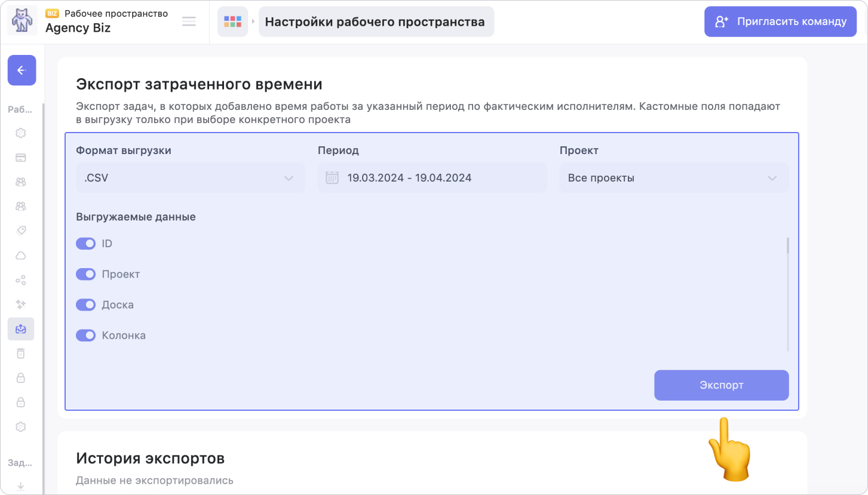
Task: Open the sparkles icon in sidebar
Action: click(21, 305)
